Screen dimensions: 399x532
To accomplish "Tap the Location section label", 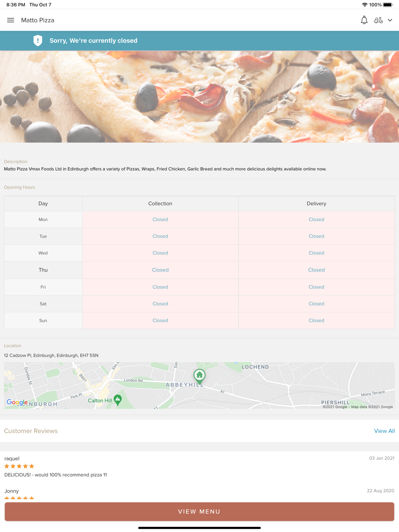I will [x=13, y=346].
